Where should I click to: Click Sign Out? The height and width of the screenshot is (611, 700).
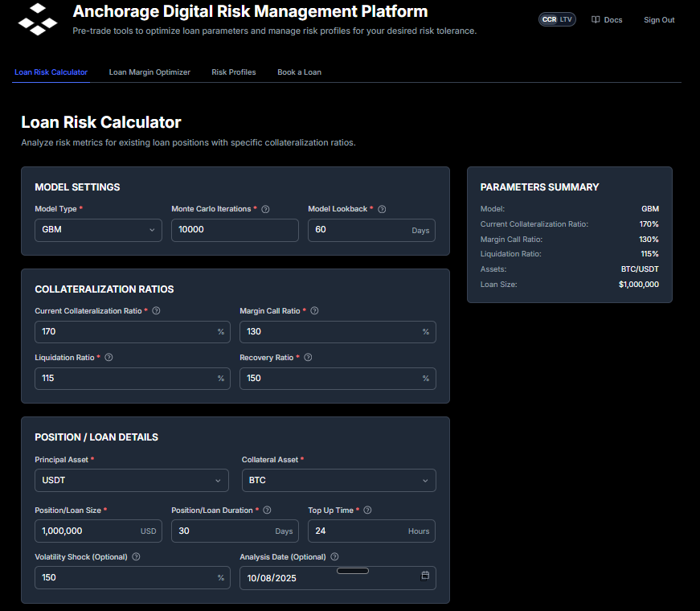click(x=659, y=19)
